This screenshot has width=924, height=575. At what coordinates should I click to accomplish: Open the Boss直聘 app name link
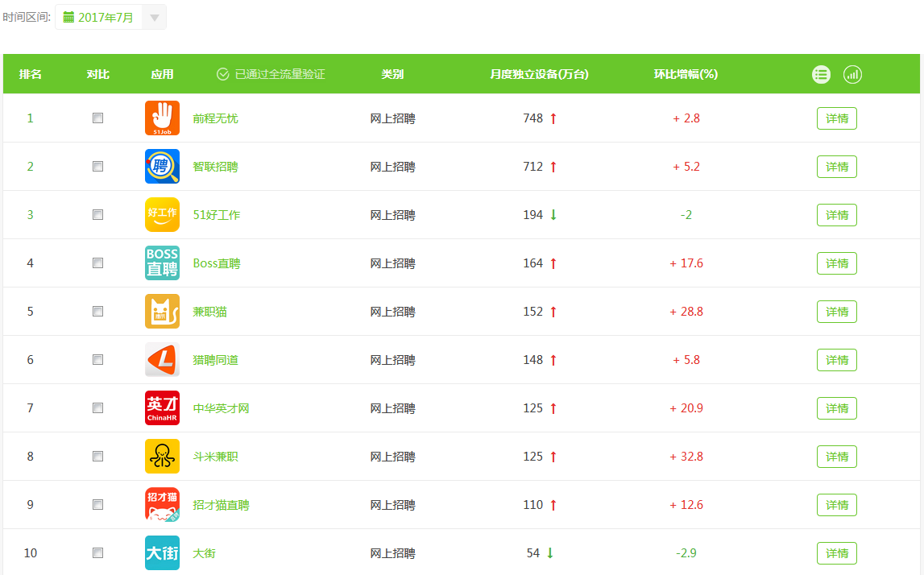coord(216,263)
